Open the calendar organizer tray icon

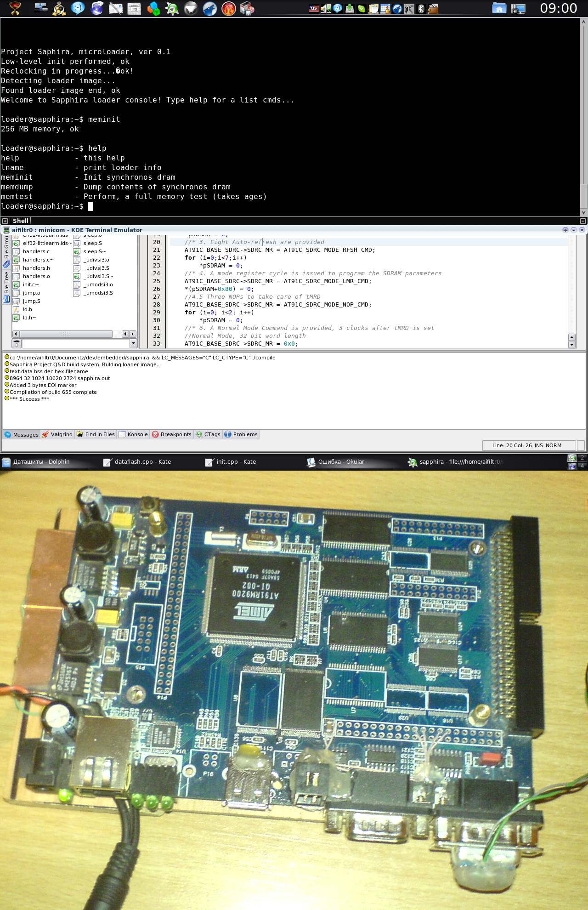[x=385, y=8]
